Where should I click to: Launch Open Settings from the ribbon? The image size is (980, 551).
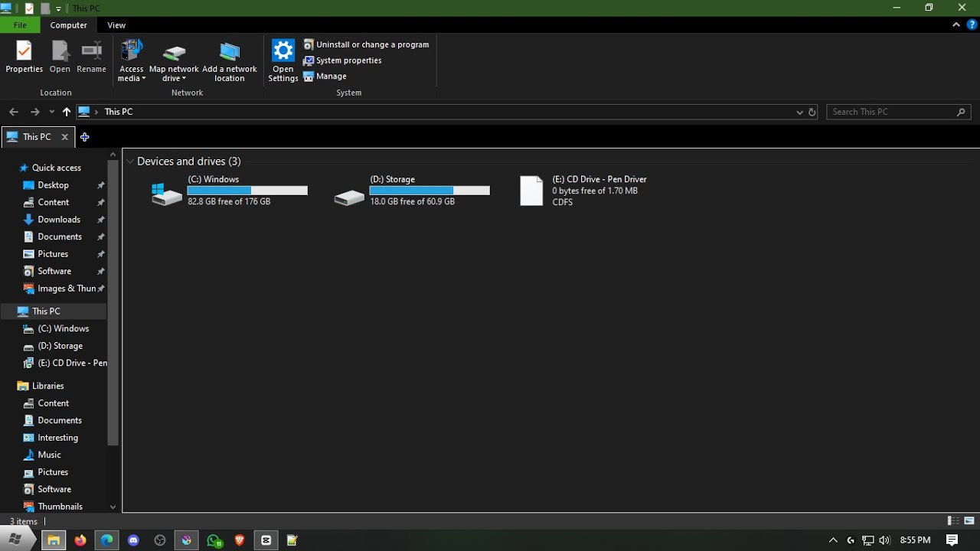click(x=283, y=60)
